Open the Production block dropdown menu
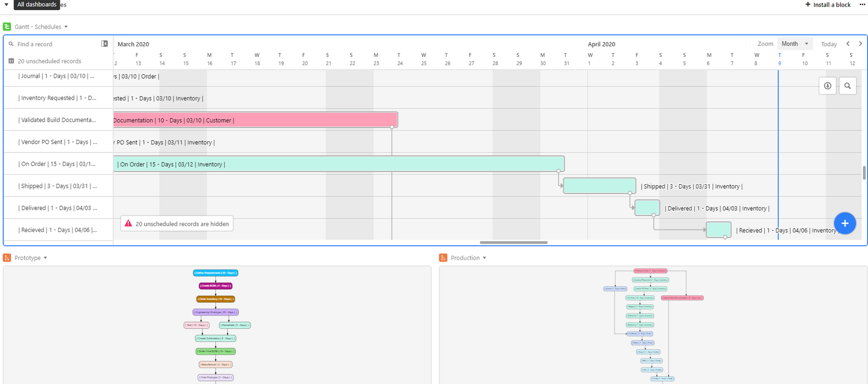This screenshot has width=868, height=384. [484, 258]
